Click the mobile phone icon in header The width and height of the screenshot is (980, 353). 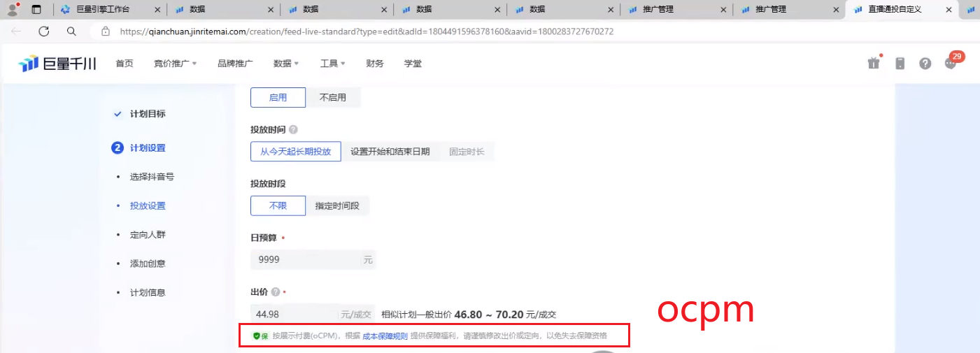(x=900, y=64)
